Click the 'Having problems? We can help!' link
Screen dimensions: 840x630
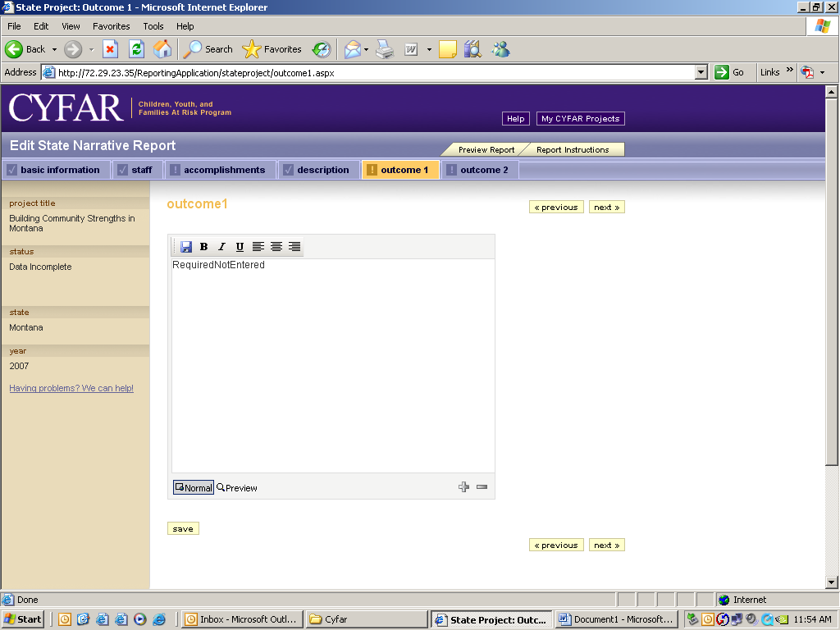(71, 389)
